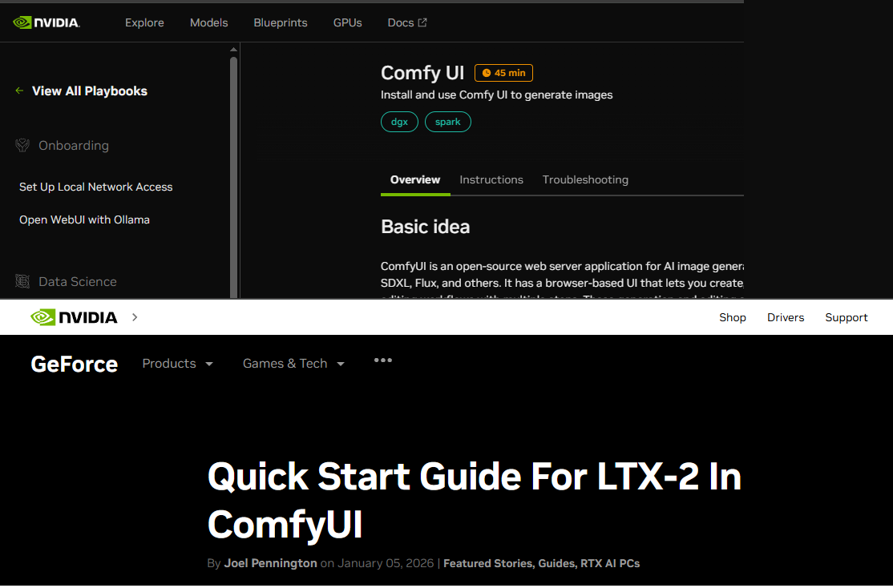Switch to the Instructions tab
Screen dimensions: 893x588
491,180
